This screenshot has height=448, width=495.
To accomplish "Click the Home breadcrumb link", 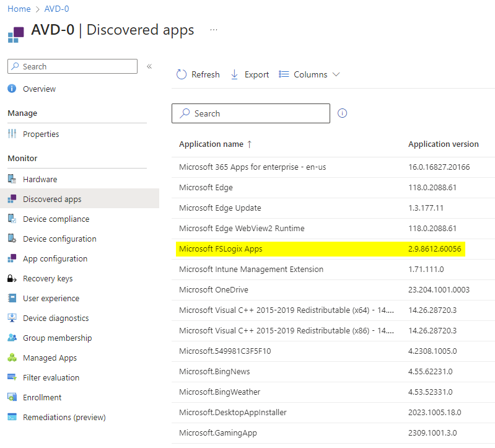I will tap(19, 9).
